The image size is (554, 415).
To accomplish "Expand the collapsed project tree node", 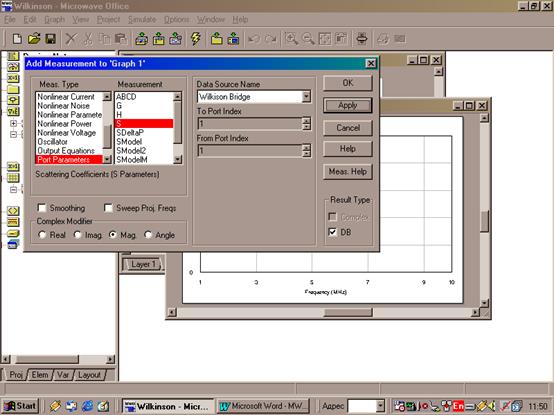I will coord(13,123).
